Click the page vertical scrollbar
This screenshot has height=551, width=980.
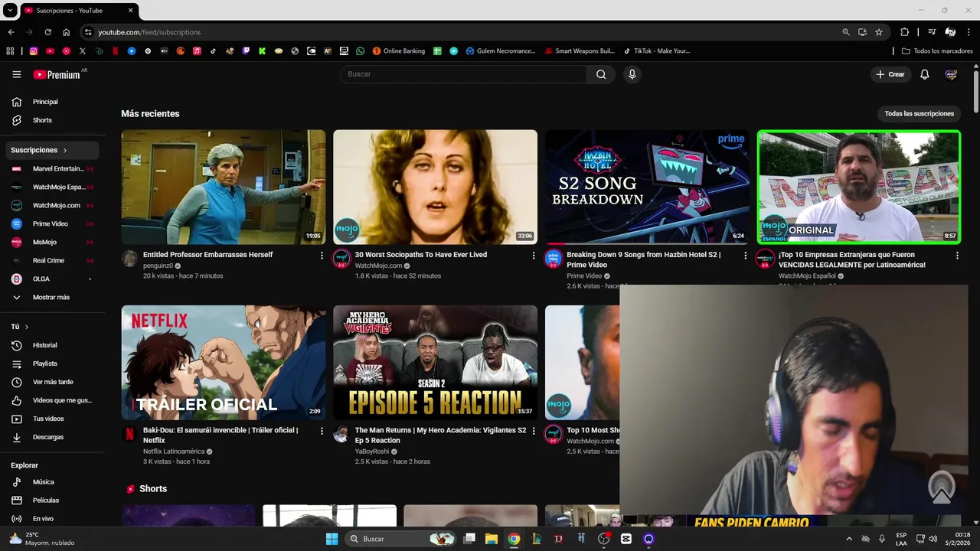click(x=975, y=92)
